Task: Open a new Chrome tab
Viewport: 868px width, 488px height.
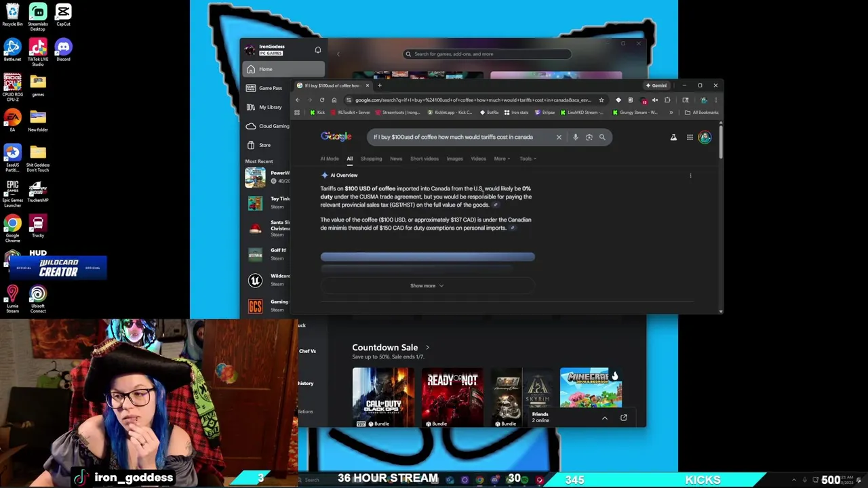Action: pyautogui.click(x=379, y=85)
